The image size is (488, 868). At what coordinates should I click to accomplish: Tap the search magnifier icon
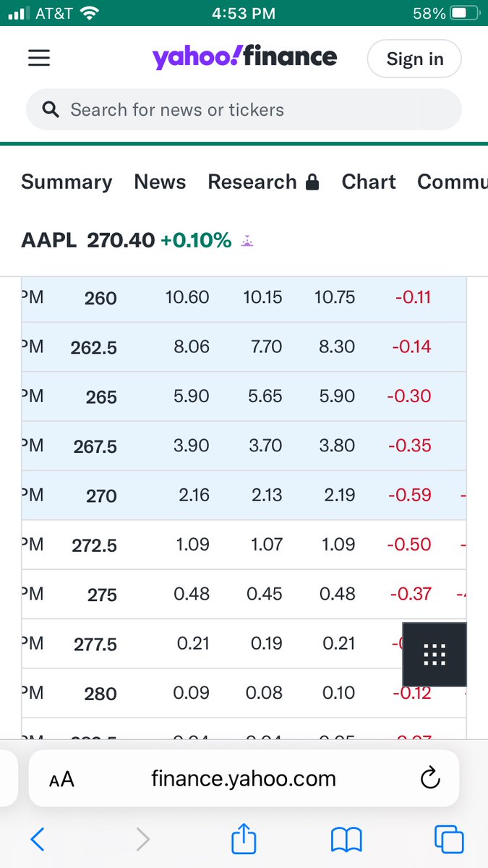(x=51, y=110)
